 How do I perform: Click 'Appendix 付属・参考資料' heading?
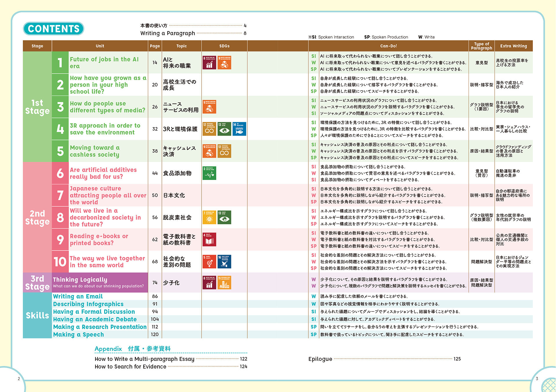(x=133, y=349)
